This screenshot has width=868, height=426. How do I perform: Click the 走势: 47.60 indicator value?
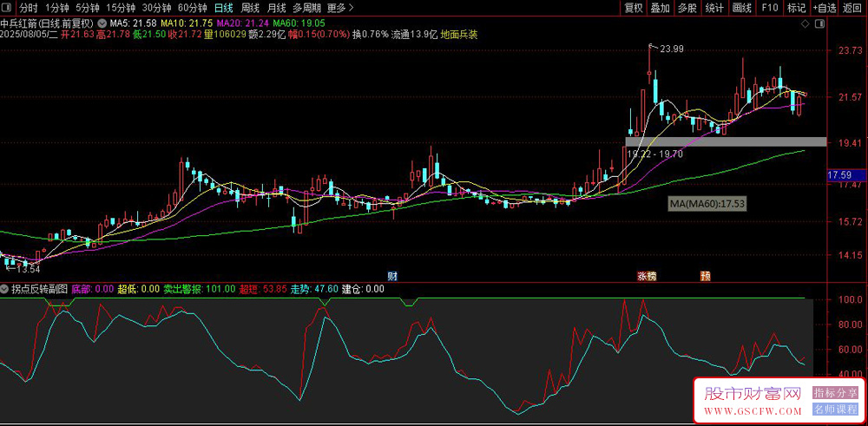314,289
